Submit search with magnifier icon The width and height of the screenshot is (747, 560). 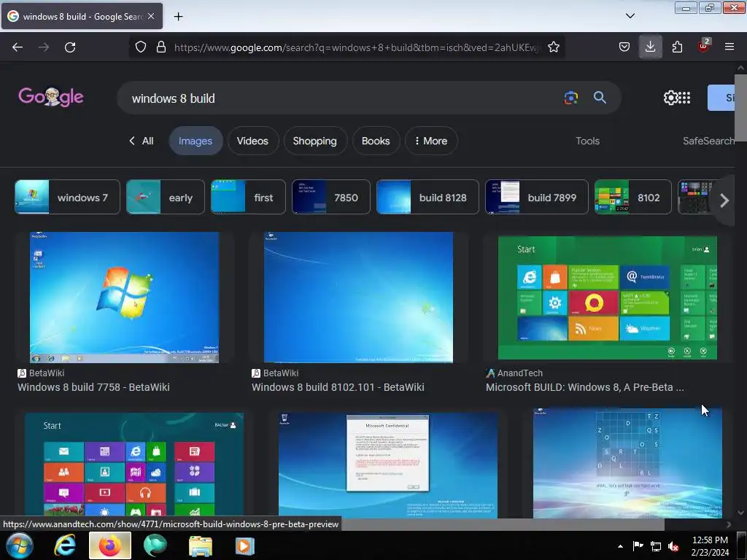[x=600, y=98]
